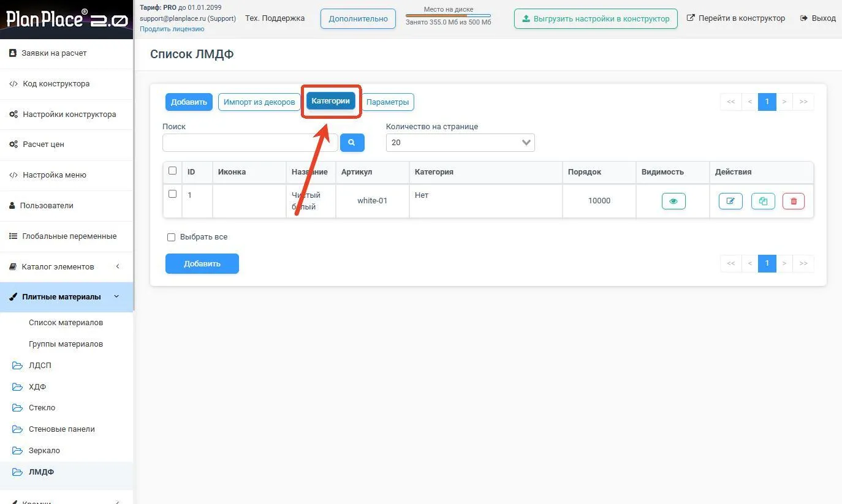The width and height of the screenshot is (842, 504).
Task: Open Настройка меню item
Action: 66,175
